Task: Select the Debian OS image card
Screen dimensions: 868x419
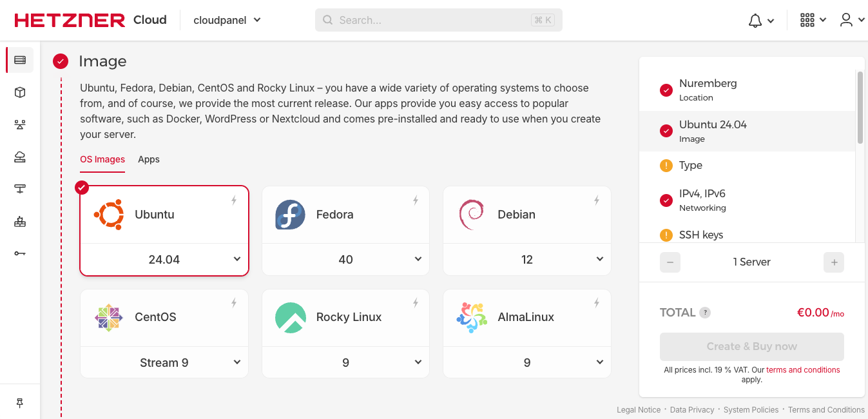Action: point(526,215)
